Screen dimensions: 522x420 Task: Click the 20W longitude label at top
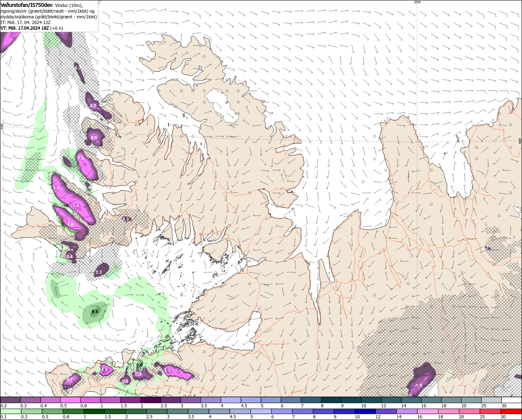coord(417,2)
